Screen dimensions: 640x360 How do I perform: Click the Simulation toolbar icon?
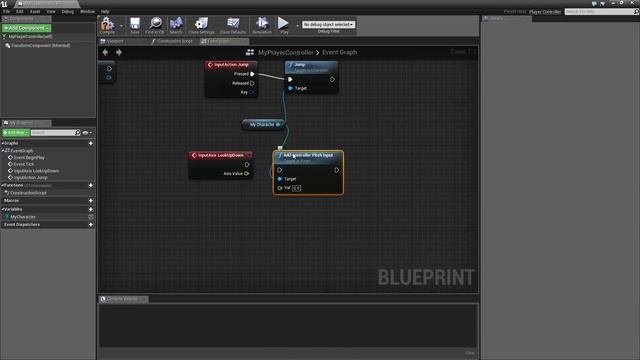(262, 25)
